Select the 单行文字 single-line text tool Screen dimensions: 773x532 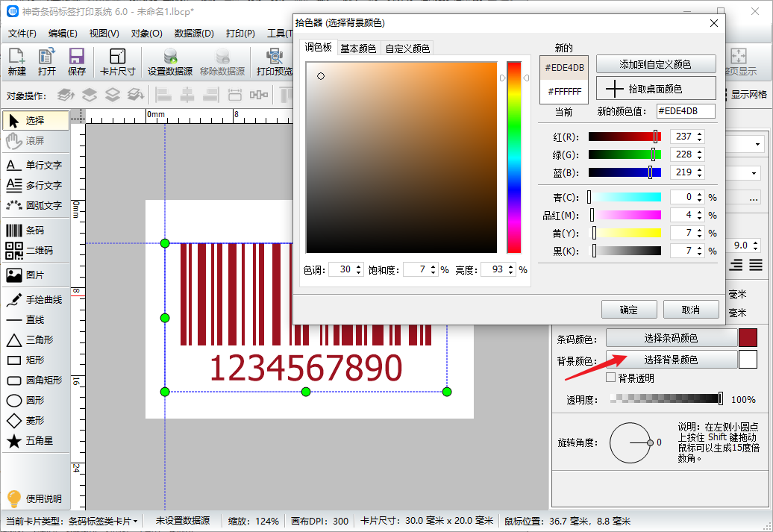click(36, 165)
